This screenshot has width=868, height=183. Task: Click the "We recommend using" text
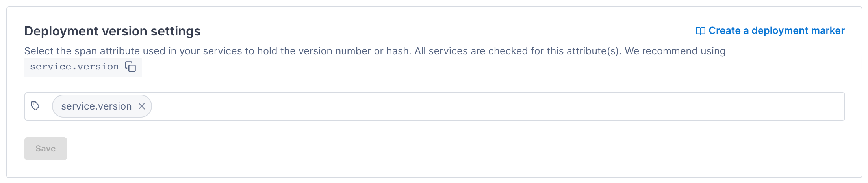click(675, 51)
